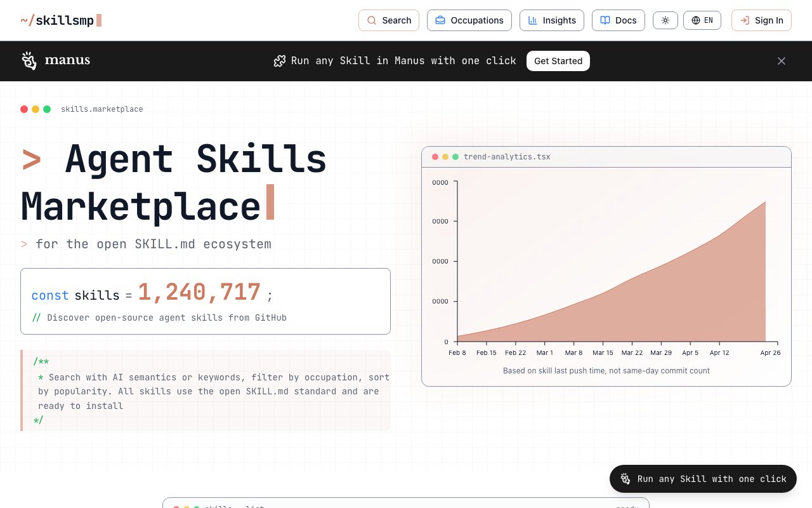Click the "Feb 8" axis label on the chart
Image resolution: width=812 pixels, height=508 pixels.
coord(457,353)
